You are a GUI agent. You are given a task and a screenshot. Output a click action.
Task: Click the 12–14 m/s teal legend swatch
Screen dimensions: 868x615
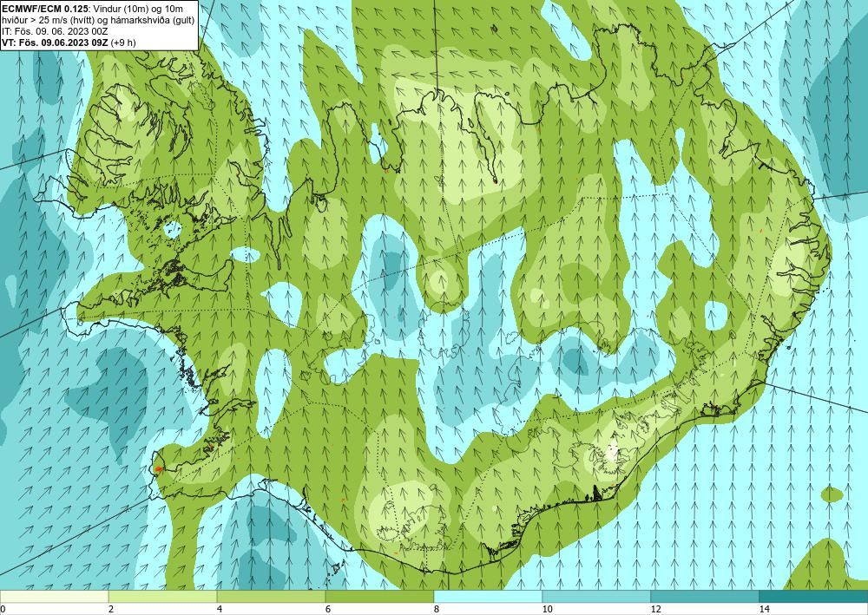click(705, 596)
